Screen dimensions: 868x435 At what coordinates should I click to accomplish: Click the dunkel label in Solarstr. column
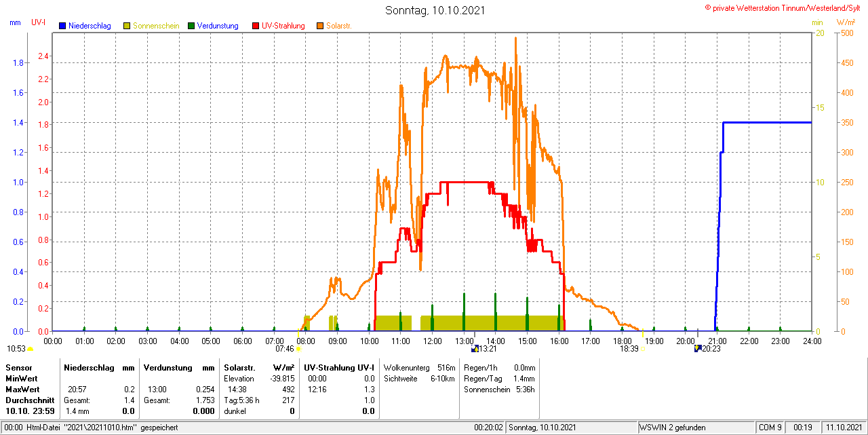coord(235,411)
